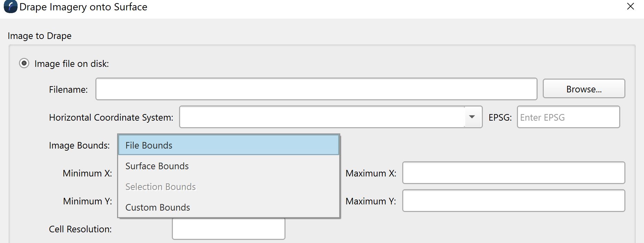
Task: Click the Image Bounds label
Action: click(79, 145)
